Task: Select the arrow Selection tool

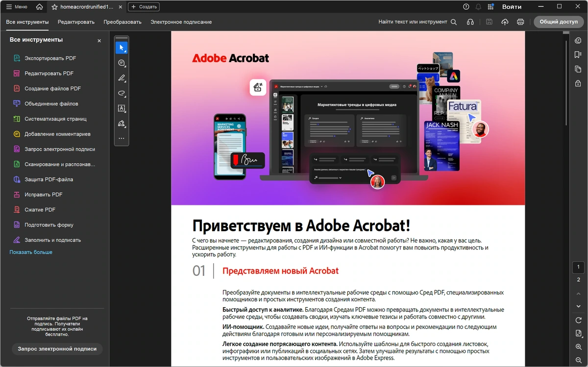Action: (122, 48)
